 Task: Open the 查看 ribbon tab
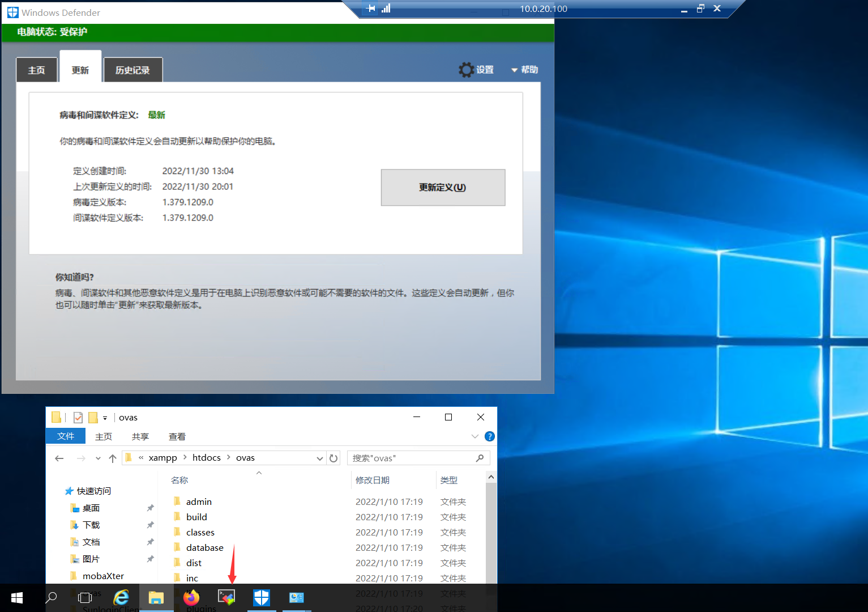[177, 436]
